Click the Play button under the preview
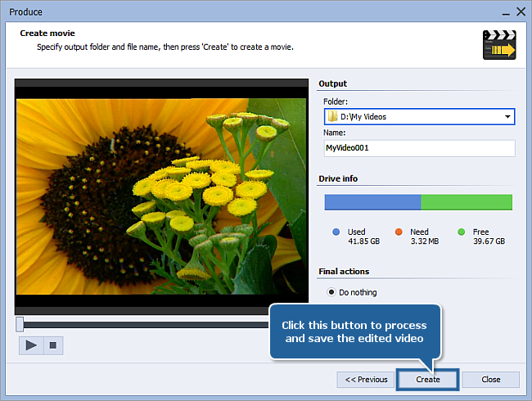 click(x=31, y=345)
